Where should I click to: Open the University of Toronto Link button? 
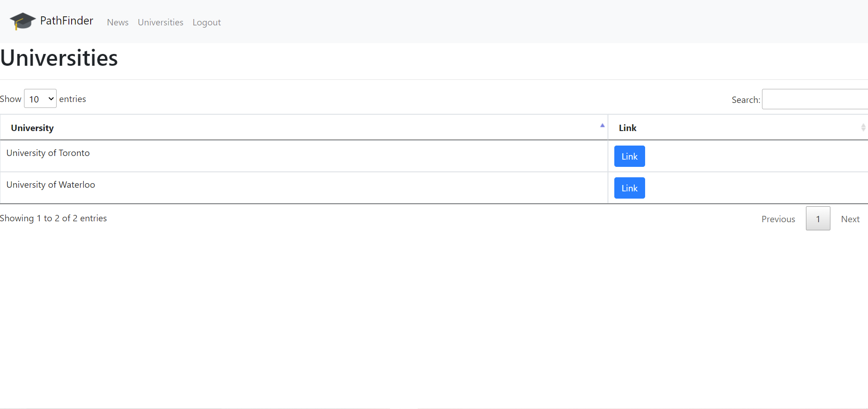(629, 156)
